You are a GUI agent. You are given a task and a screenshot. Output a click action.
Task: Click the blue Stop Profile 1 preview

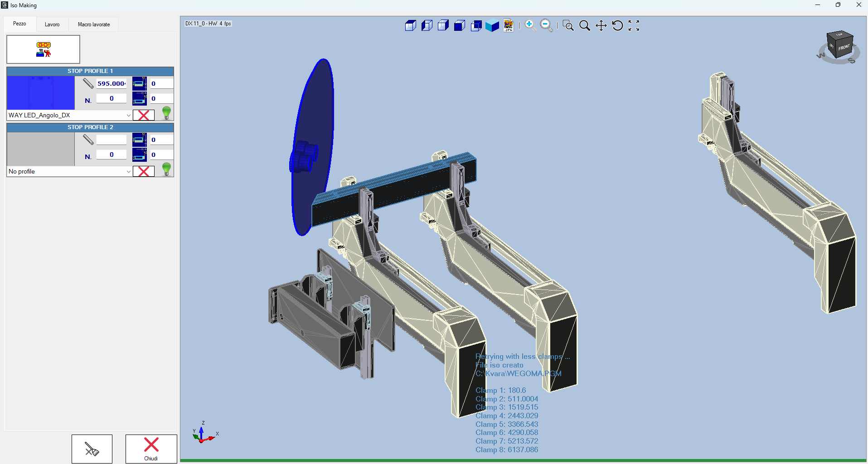click(41, 92)
